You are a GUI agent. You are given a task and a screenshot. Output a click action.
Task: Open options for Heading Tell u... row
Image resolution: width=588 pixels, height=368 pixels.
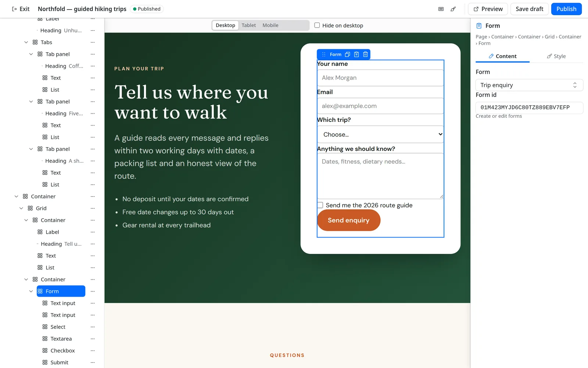pos(93,244)
